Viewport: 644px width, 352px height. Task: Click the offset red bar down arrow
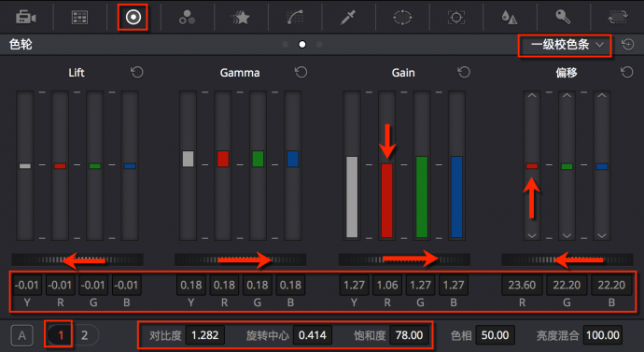click(x=532, y=236)
